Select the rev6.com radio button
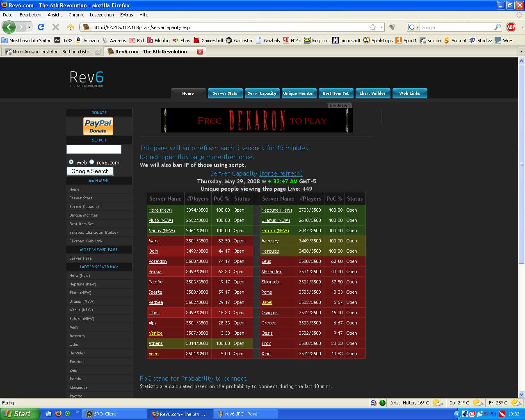Screen dimensions: 525x420 point(92,162)
